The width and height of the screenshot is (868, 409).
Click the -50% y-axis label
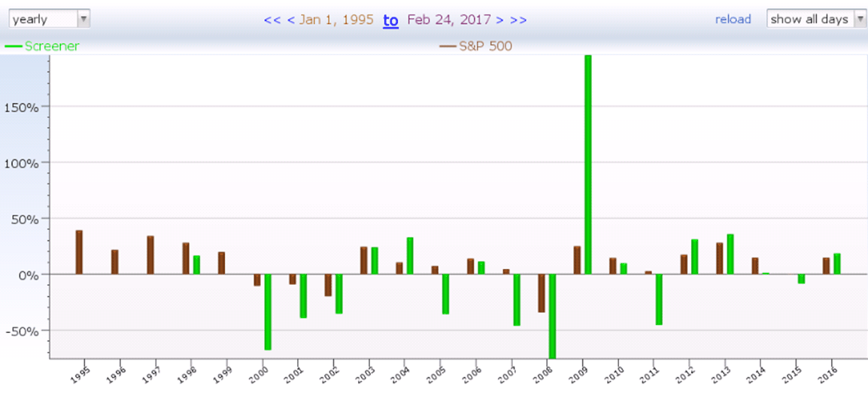click(x=22, y=330)
